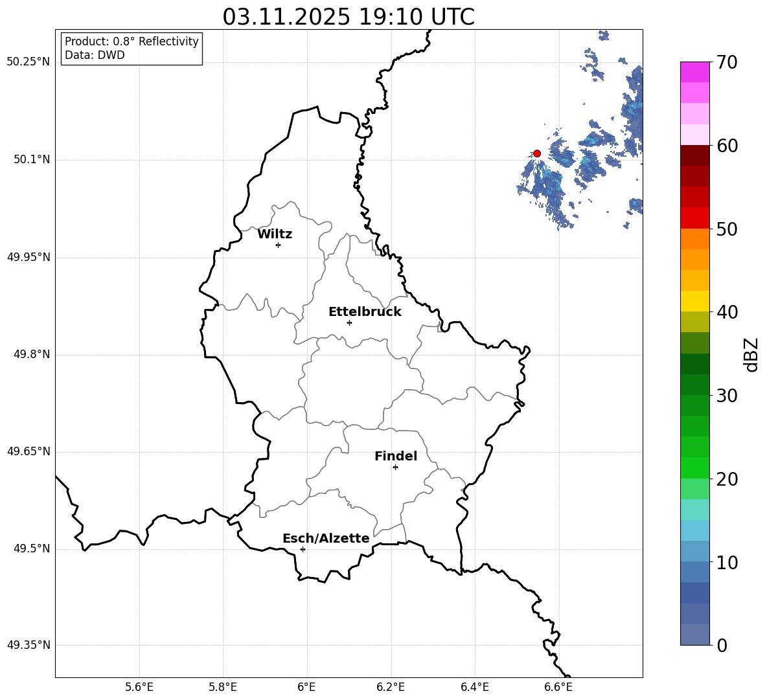
Task: Click the yellow 40 dBZ swatch
Action: 694,301
